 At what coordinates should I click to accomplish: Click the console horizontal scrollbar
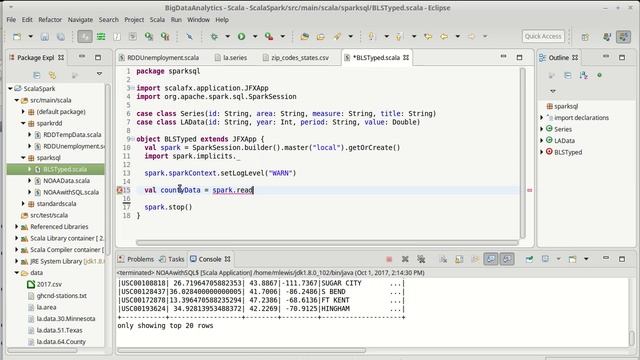point(242,350)
